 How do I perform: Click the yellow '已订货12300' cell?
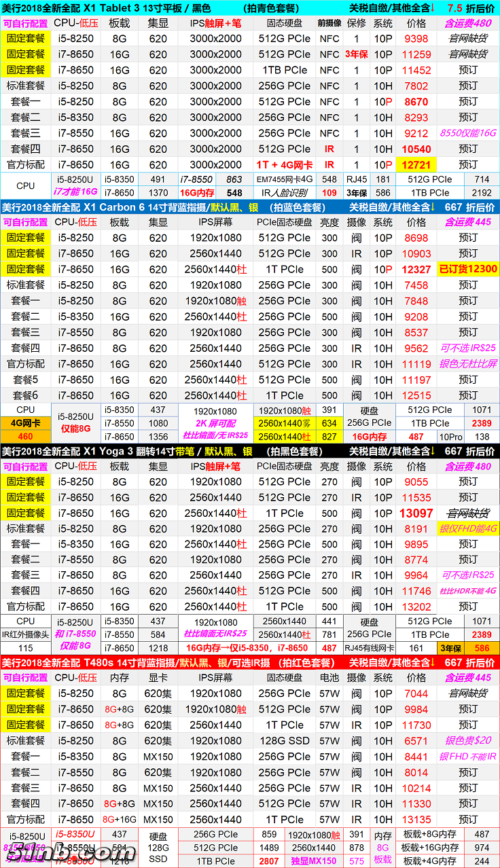tap(468, 269)
